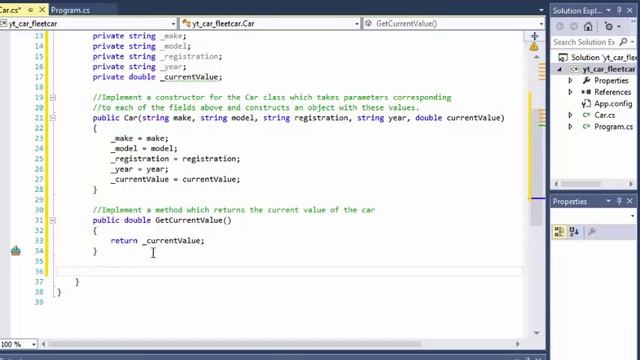Expand the Car.cs node
Viewport: 640px width, 360px height.
(570, 115)
